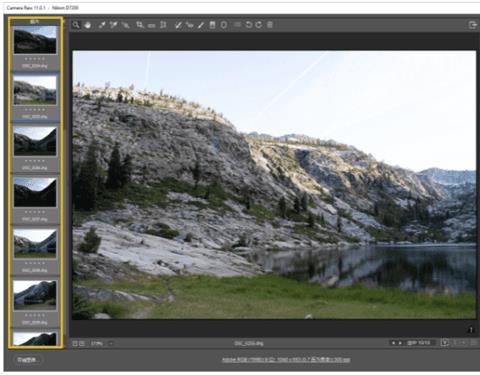The image size is (480, 375).
Task: Set star rating under first filmstrip thumbnail
Action: click(x=35, y=59)
